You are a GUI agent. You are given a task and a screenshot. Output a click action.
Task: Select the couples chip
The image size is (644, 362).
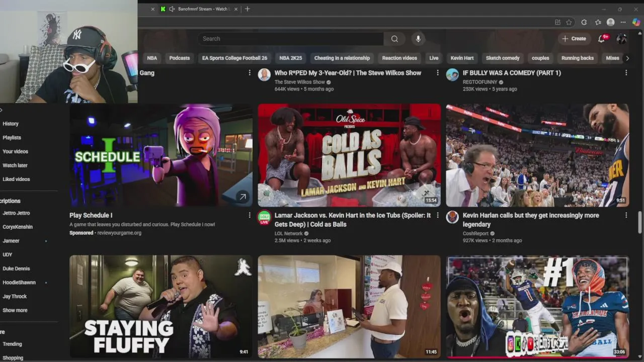point(540,58)
